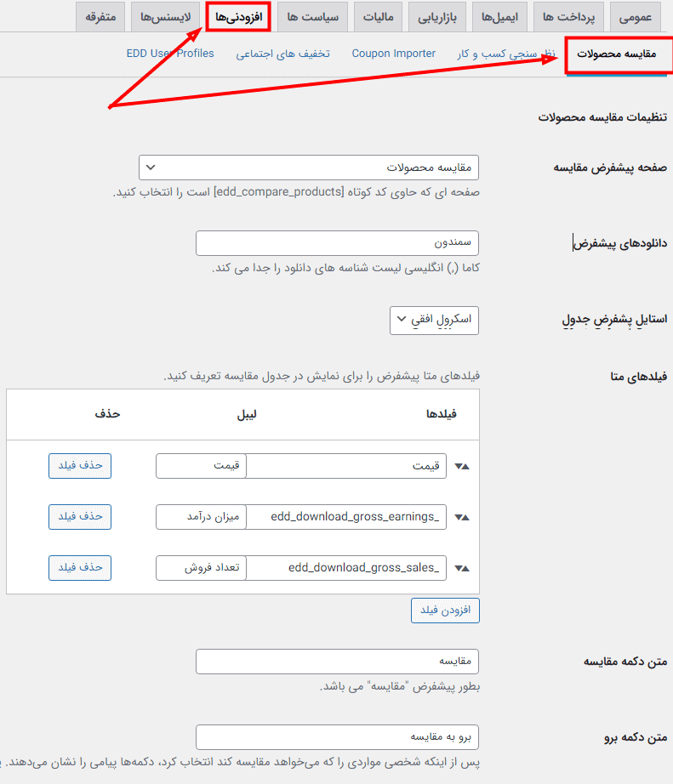Viewport: 673px width, 784px height.
Task: Open the ایمیل‌ها tab
Action: pos(499,17)
